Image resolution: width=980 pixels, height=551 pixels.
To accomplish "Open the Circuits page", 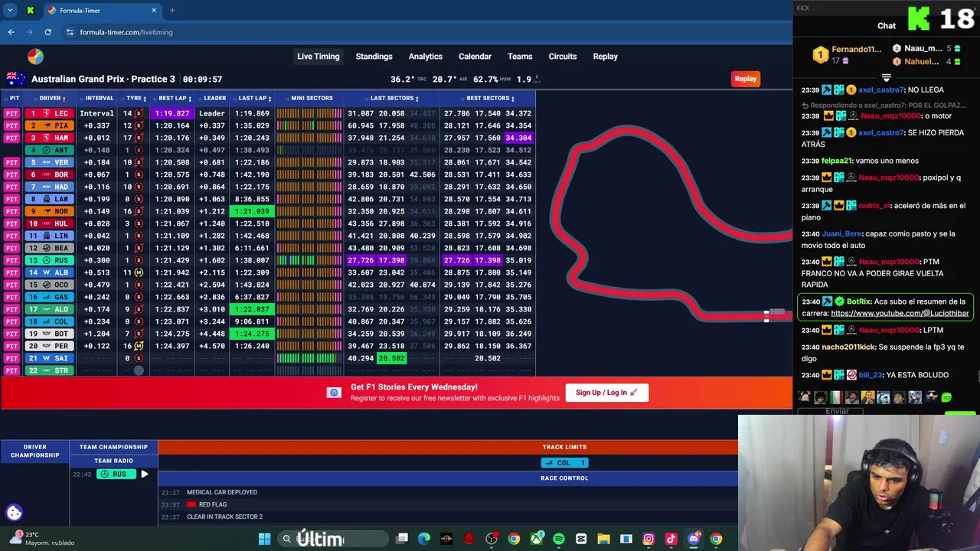I will pyautogui.click(x=563, y=57).
